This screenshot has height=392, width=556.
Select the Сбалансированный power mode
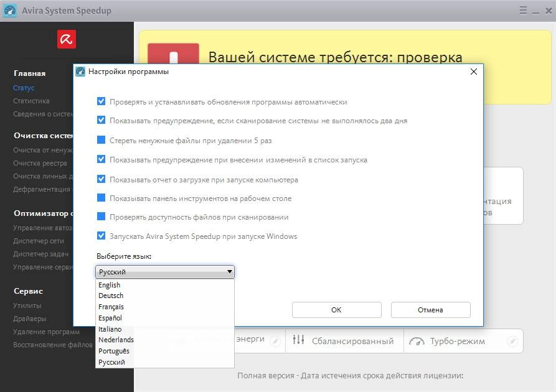click(344, 341)
